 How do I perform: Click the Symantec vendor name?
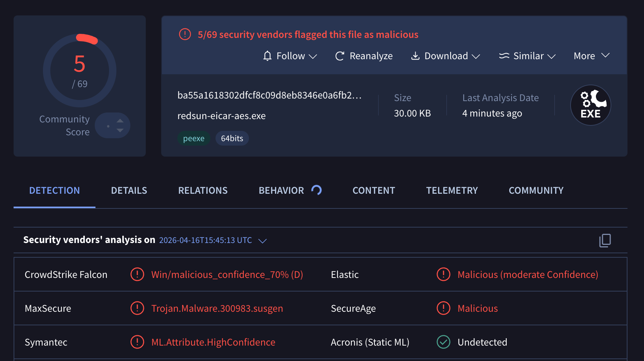pyautogui.click(x=46, y=342)
